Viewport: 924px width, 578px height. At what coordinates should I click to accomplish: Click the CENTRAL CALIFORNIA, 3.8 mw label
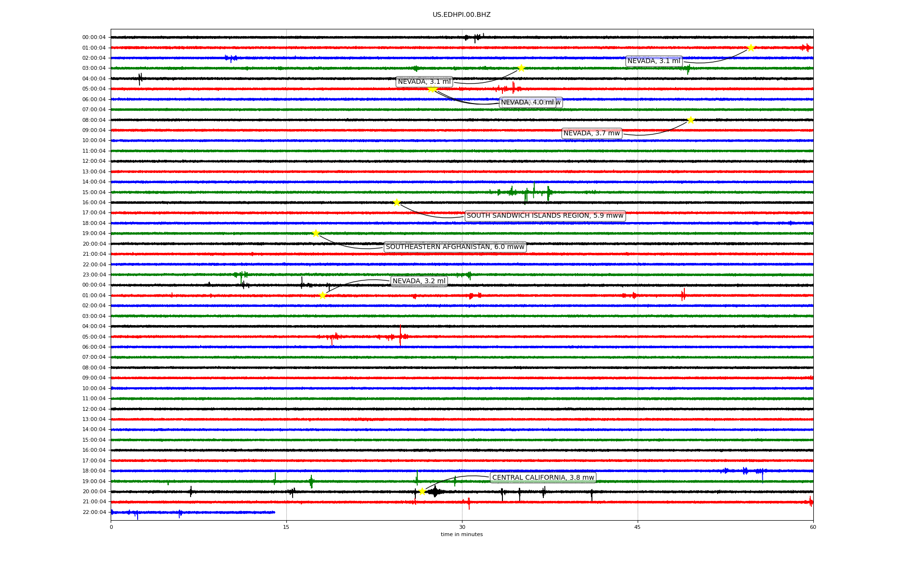(x=543, y=478)
